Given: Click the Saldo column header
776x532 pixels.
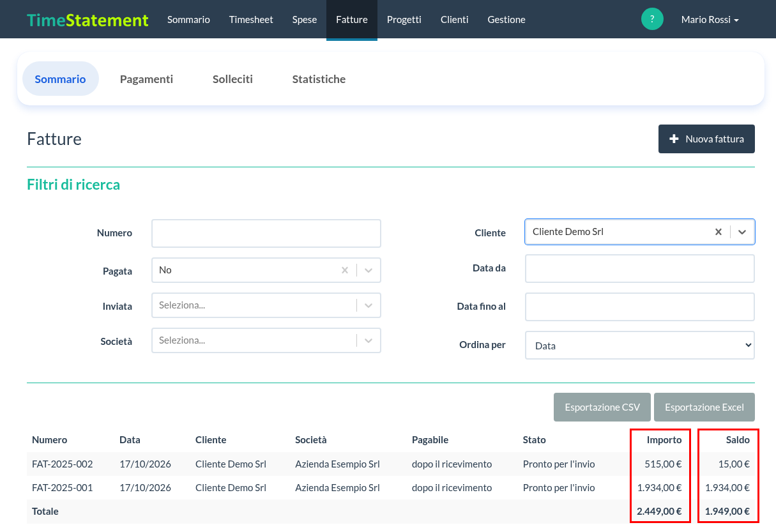Looking at the screenshot, I should [x=738, y=440].
